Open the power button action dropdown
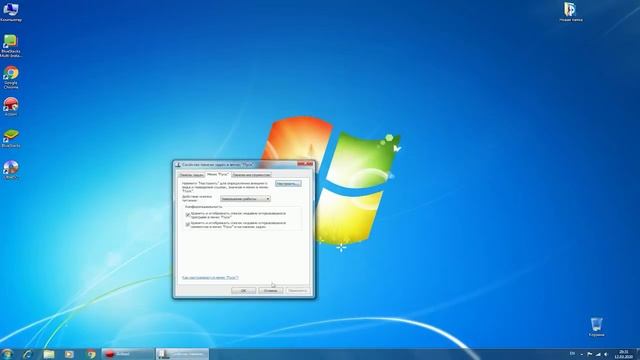Viewport: 640px width, 360px height. click(245, 199)
